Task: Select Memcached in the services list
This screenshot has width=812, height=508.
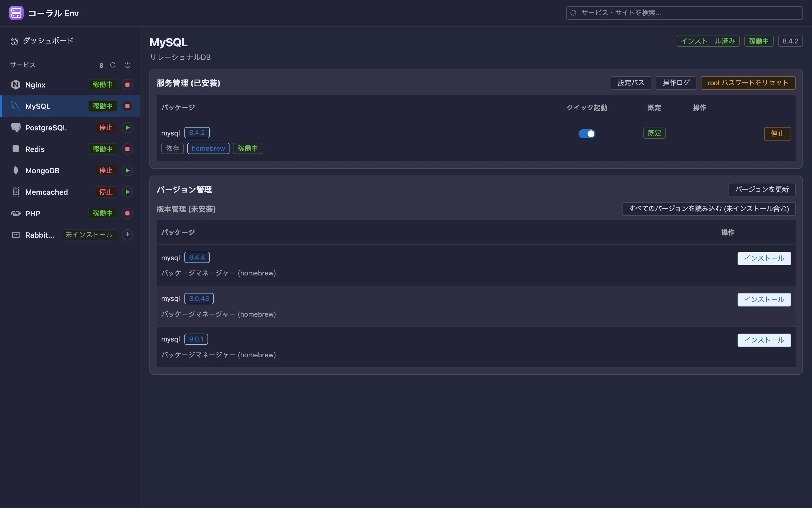Action: [70, 192]
